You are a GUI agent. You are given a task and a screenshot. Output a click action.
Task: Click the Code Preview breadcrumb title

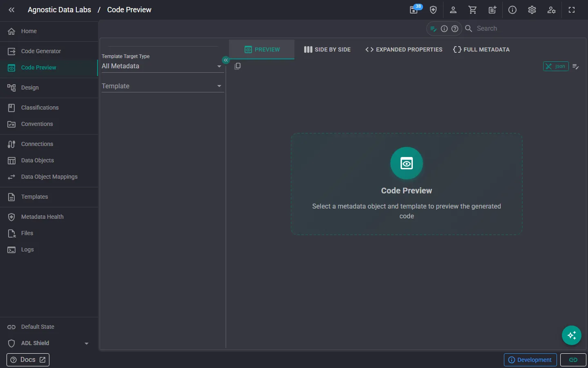129,10
